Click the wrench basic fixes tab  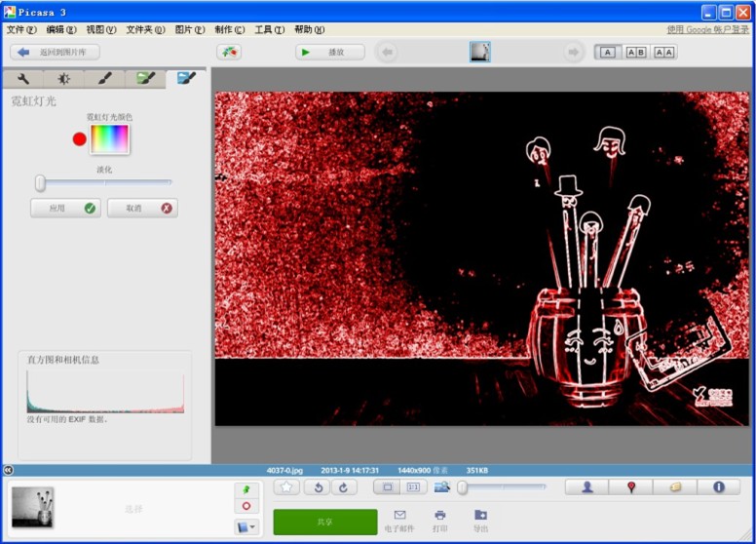click(22, 79)
